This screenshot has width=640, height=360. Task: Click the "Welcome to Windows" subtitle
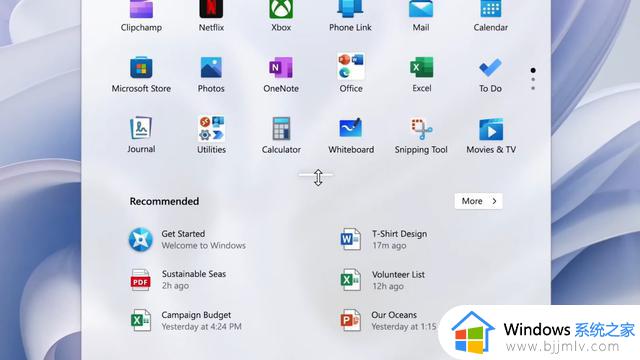204,245
